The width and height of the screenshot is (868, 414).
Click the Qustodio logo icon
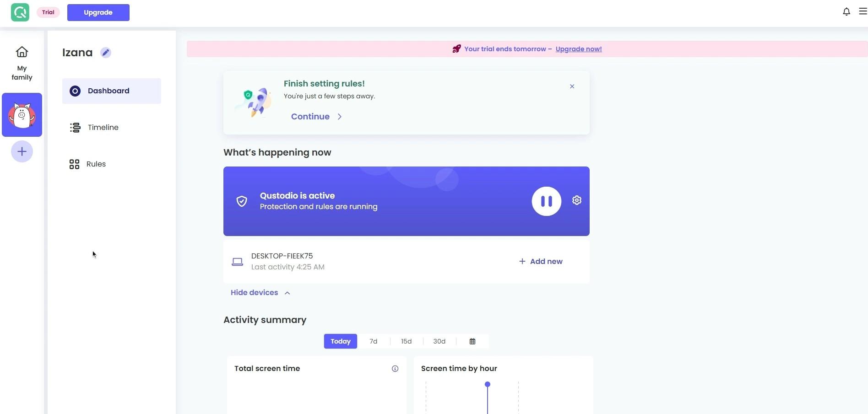tap(20, 12)
